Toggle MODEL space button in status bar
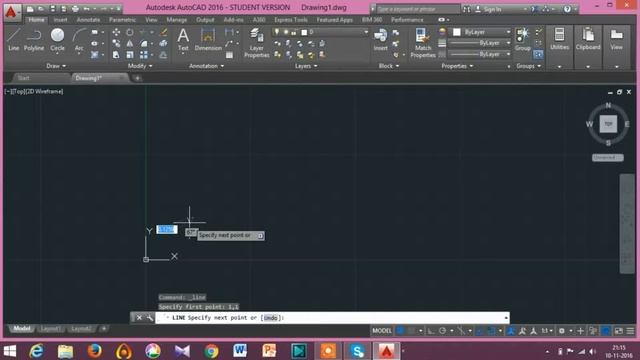Screen dimensions: 640x360 click(382, 331)
